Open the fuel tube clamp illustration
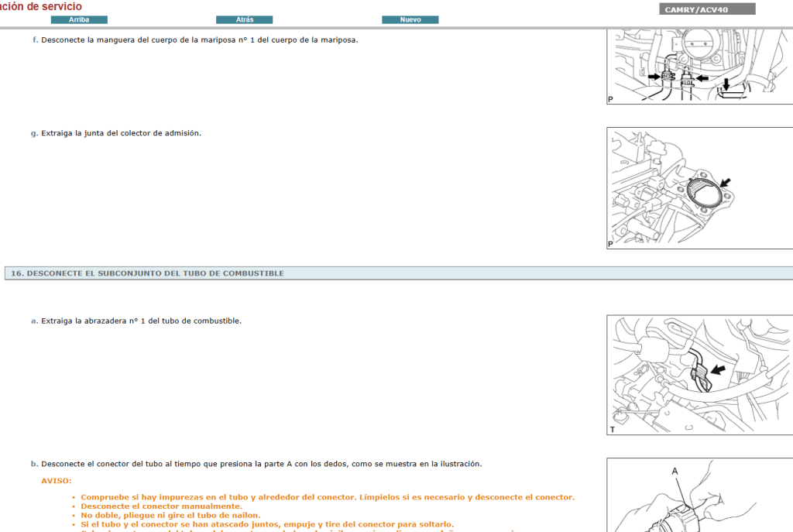Image resolution: width=793 pixels, height=532 pixels. point(697,374)
